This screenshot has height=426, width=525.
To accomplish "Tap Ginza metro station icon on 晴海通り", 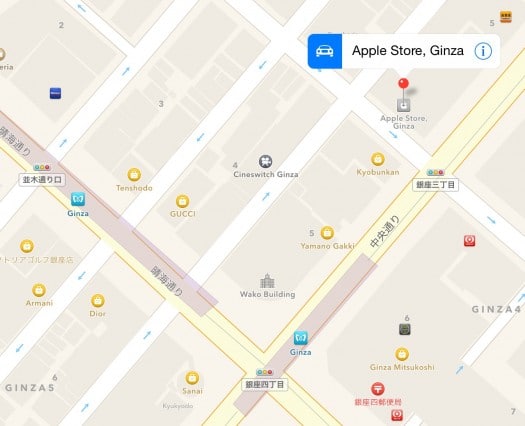I will click(x=78, y=199).
